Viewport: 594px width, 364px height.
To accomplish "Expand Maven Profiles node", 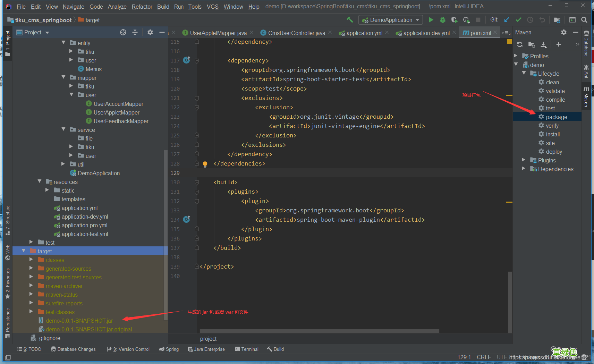I will [x=516, y=56].
